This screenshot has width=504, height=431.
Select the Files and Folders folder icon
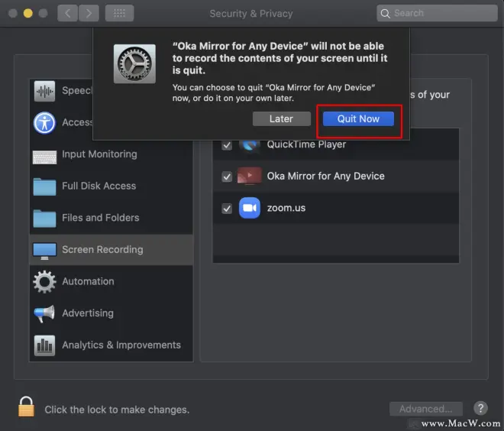click(x=44, y=219)
